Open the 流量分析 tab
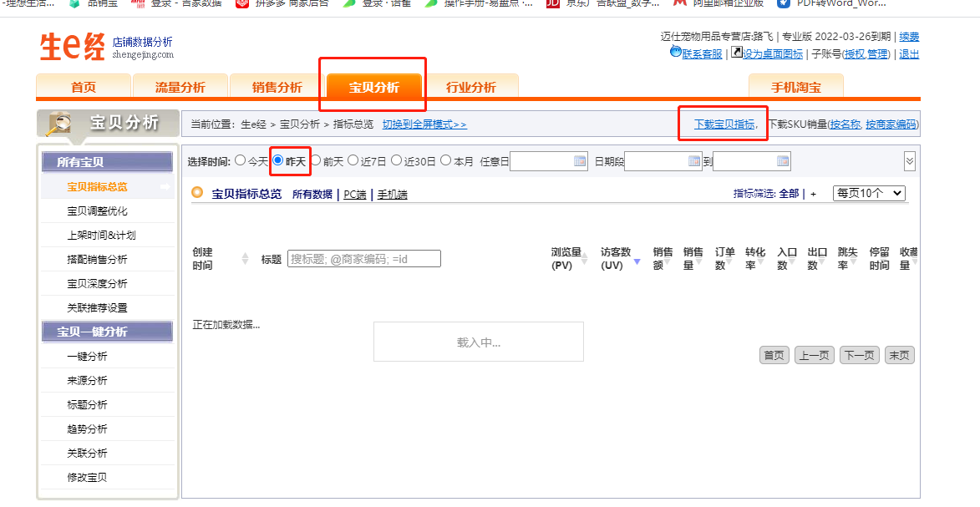 [180, 87]
